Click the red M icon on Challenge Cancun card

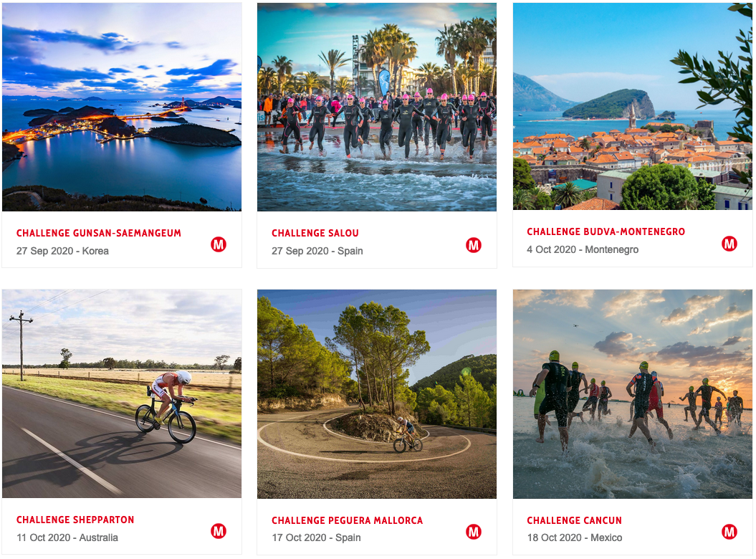pyautogui.click(x=729, y=532)
